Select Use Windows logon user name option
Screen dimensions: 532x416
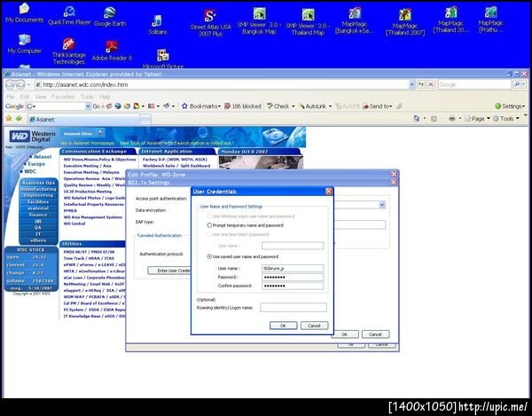tap(209, 216)
